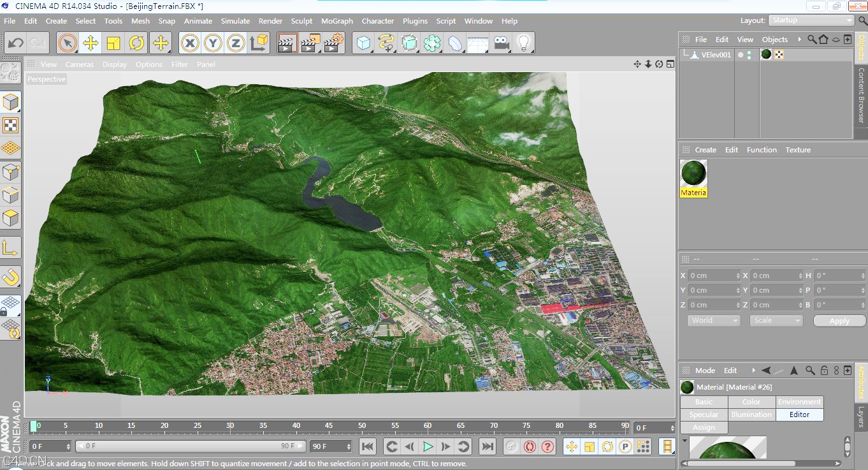Open Edit Render Settings icon
This screenshot has width=868, height=470.
click(x=332, y=43)
